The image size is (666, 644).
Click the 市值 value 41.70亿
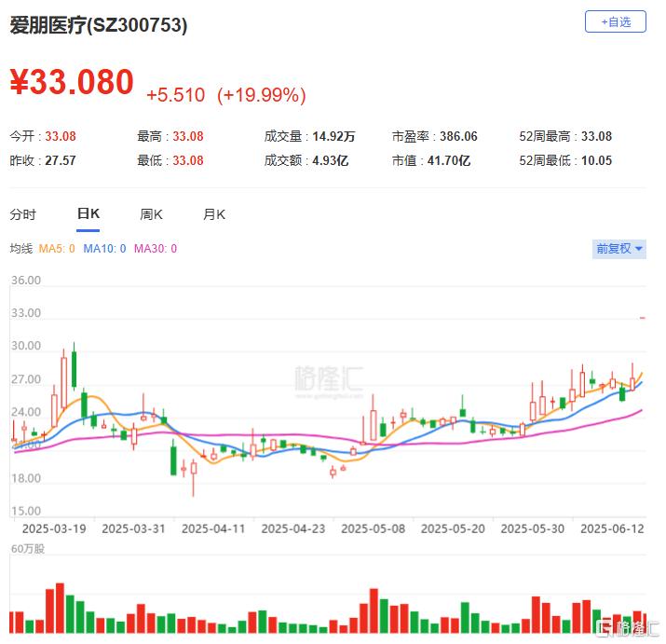tap(449, 160)
